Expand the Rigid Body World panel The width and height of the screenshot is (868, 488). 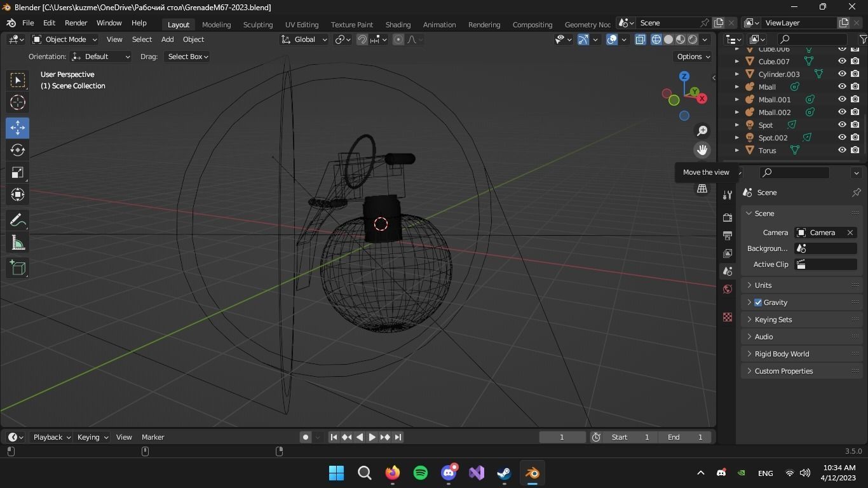802,354
